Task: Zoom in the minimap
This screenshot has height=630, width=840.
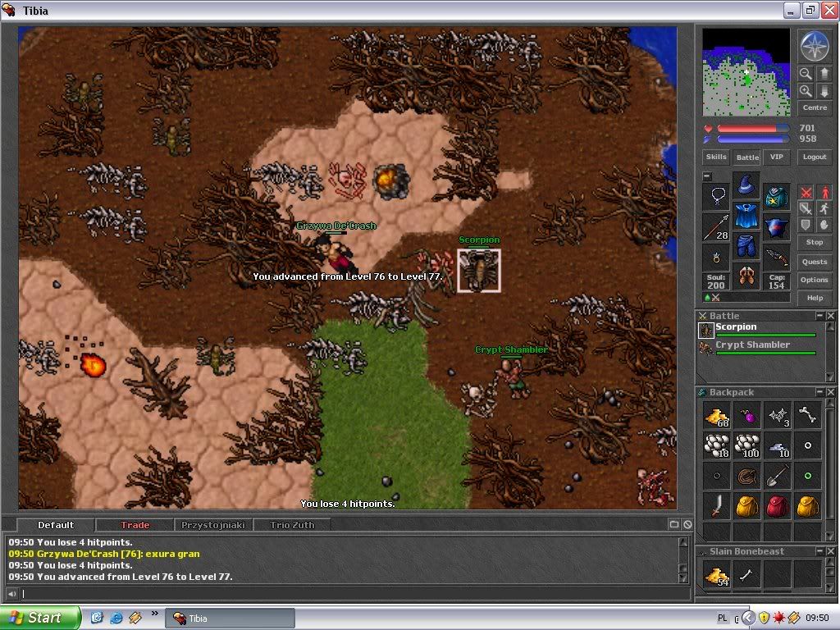Action: point(806,91)
